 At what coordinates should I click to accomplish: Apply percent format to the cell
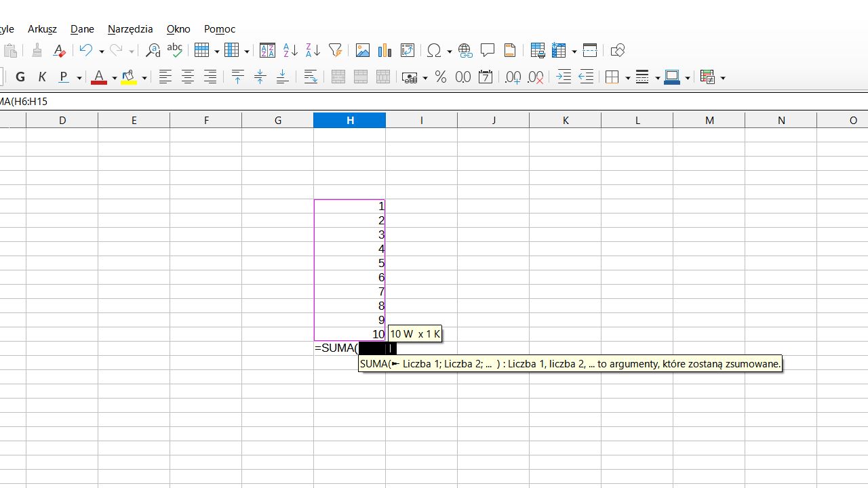[440, 77]
